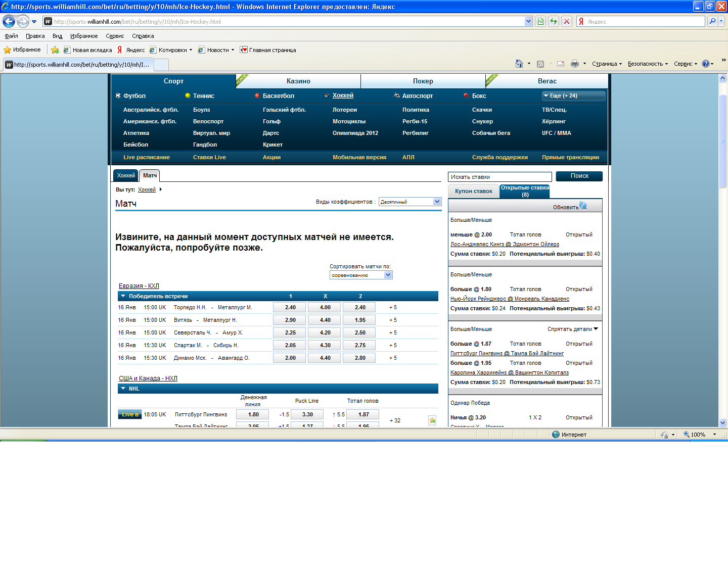
Task: Collapse the Победитель встречи section
Action: pos(123,296)
